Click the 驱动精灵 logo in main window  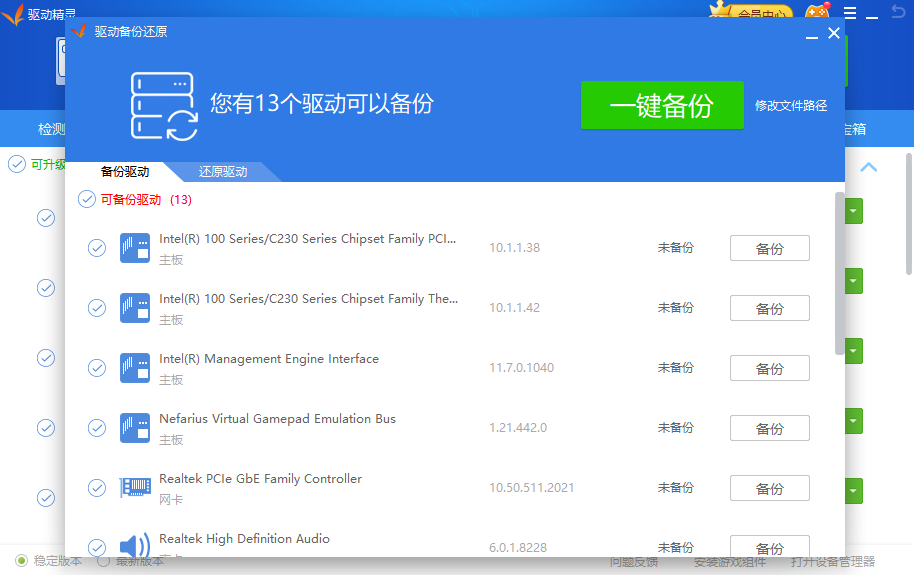(x=13, y=14)
